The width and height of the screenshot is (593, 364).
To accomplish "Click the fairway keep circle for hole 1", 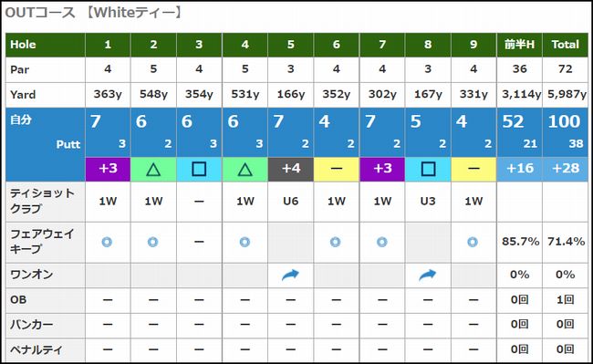I will click(x=107, y=242).
